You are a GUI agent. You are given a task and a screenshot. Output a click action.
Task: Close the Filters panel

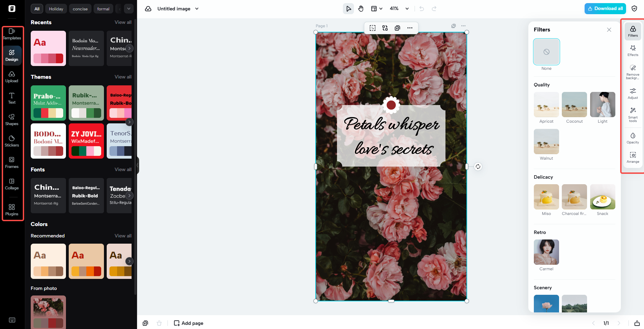point(609,30)
